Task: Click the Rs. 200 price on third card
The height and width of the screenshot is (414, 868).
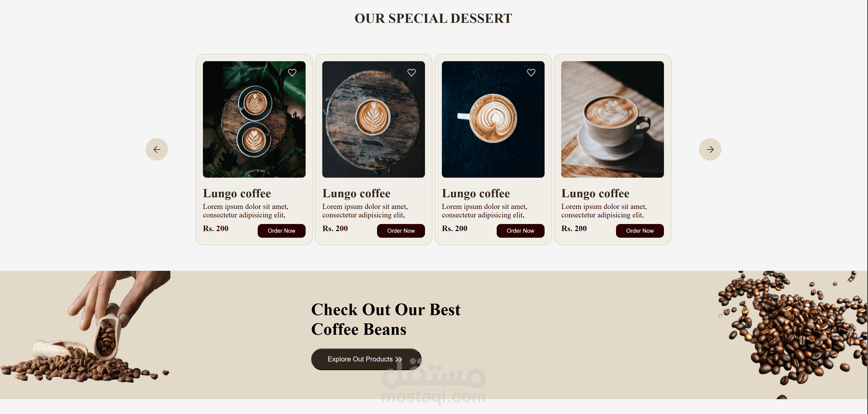Action: 454,229
